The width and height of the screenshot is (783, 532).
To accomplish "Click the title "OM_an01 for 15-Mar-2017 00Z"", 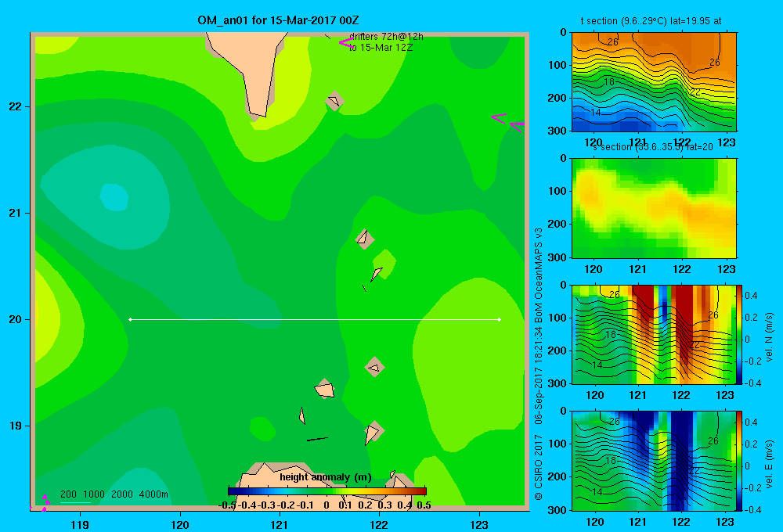I will click(278, 20).
